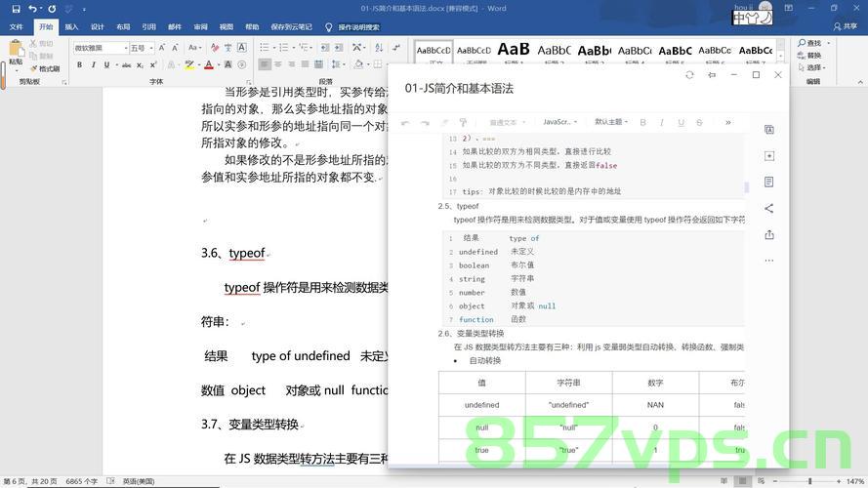Open the font size combo box
The width and height of the screenshot is (868, 488).
142,48
